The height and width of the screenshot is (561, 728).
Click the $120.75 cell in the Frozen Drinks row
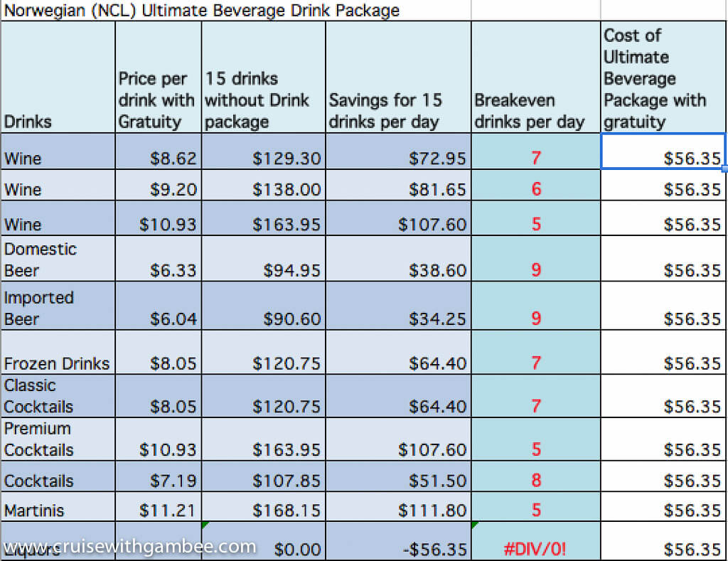pyautogui.click(x=264, y=352)
